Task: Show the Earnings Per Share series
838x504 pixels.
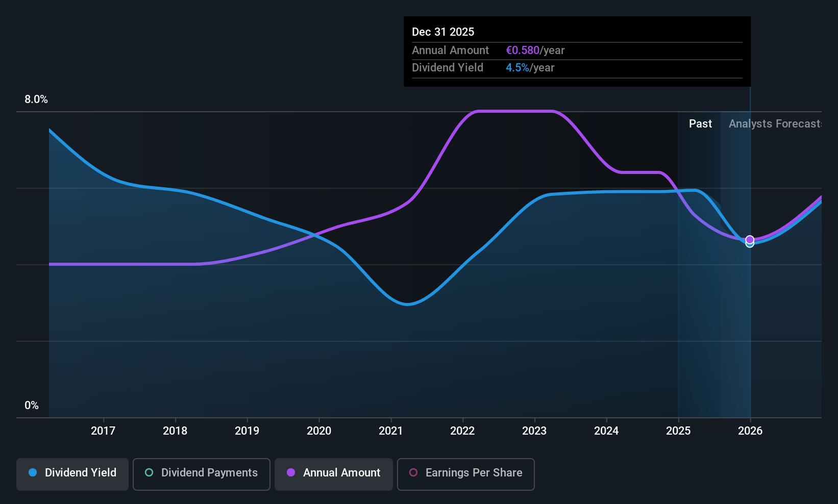Action: tap(465, 473)
